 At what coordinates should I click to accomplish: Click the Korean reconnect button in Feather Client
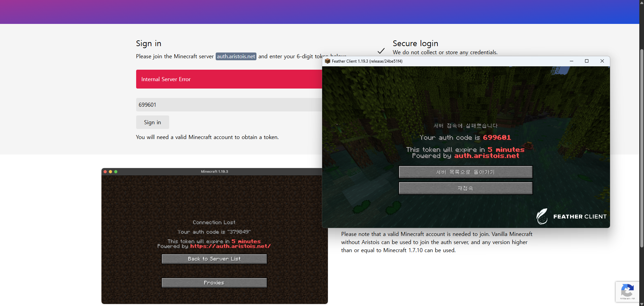(465, 188)
